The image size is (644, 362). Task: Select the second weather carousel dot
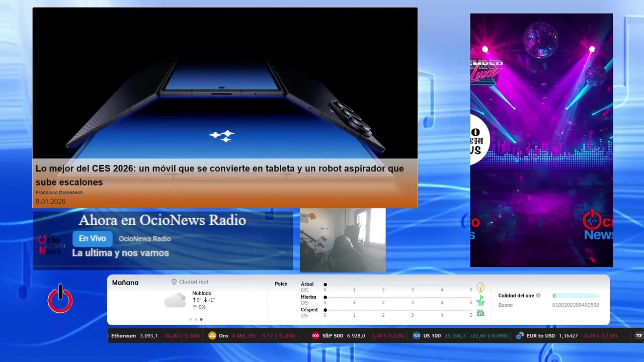pos(196,319)
